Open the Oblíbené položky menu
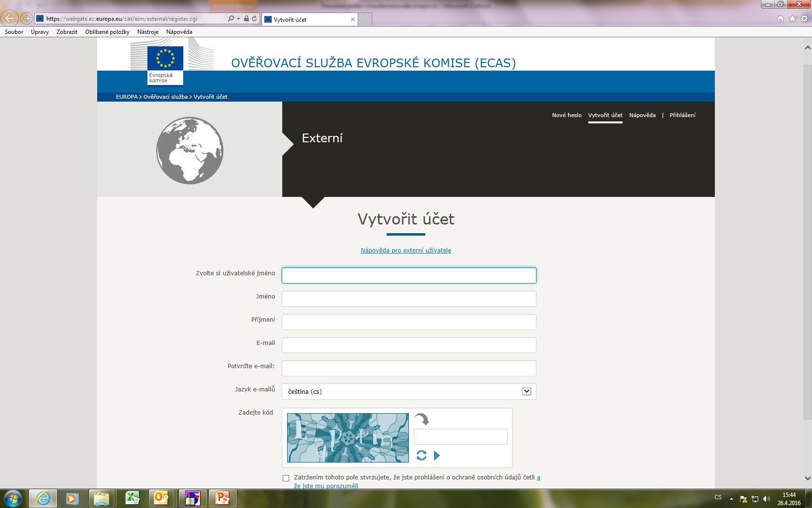 click(x=107, y=32)
